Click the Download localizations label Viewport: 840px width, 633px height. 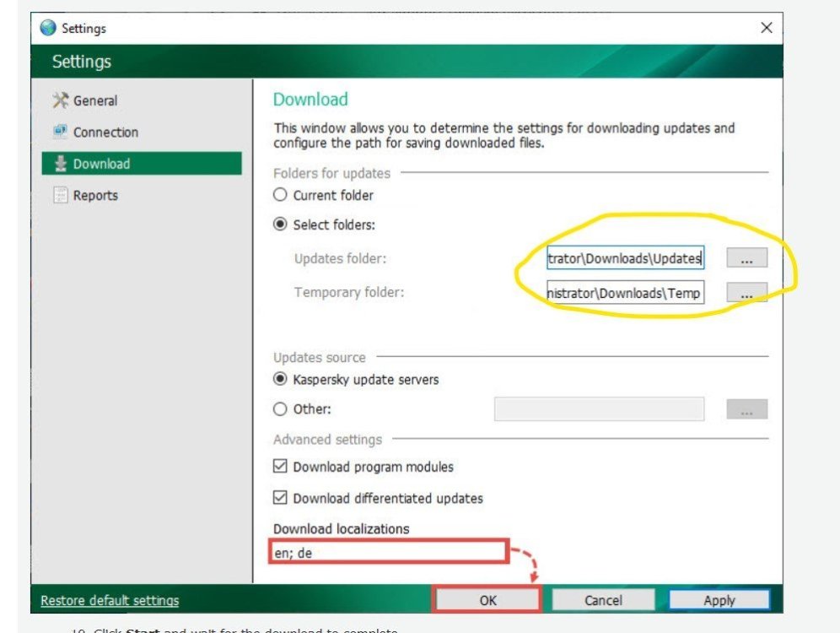pos(342,528)
